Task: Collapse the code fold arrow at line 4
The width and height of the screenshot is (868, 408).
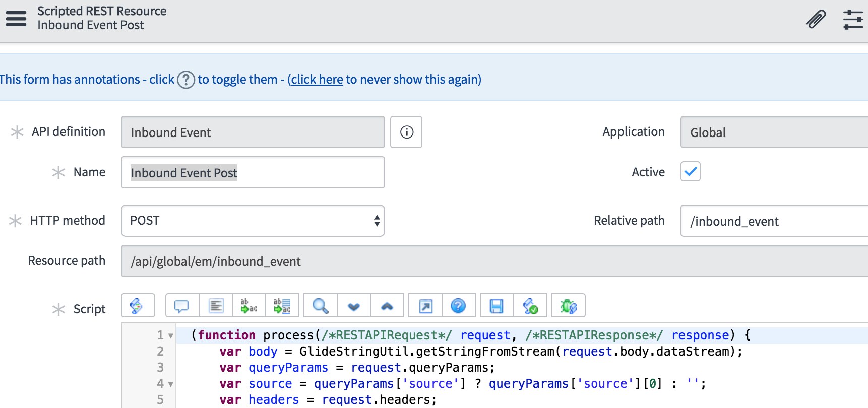Action: tap(171, 384)
